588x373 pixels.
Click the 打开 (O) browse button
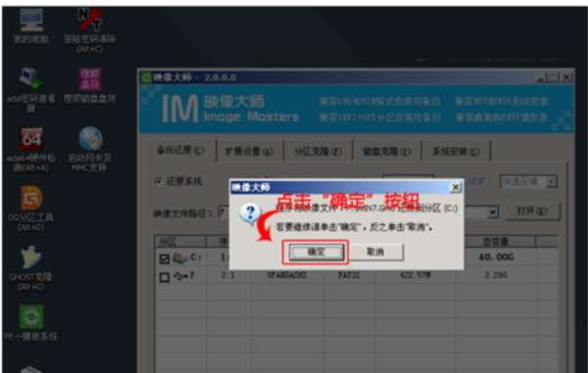(x=532, y=212)
